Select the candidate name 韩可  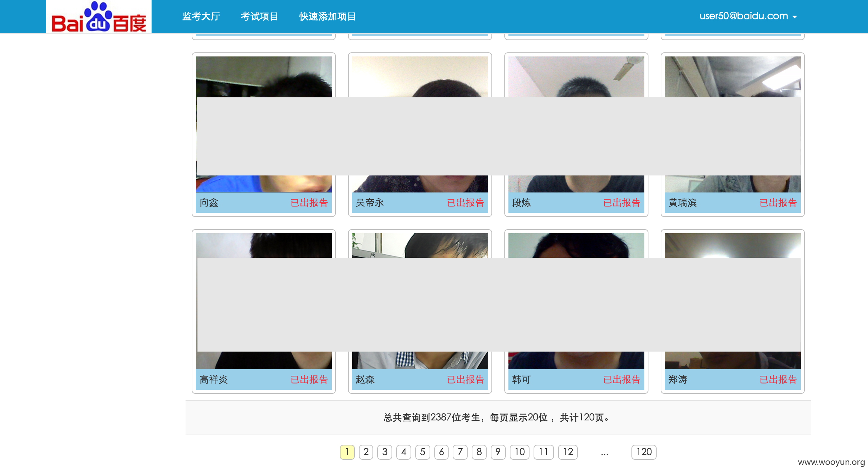click(521, 380)
